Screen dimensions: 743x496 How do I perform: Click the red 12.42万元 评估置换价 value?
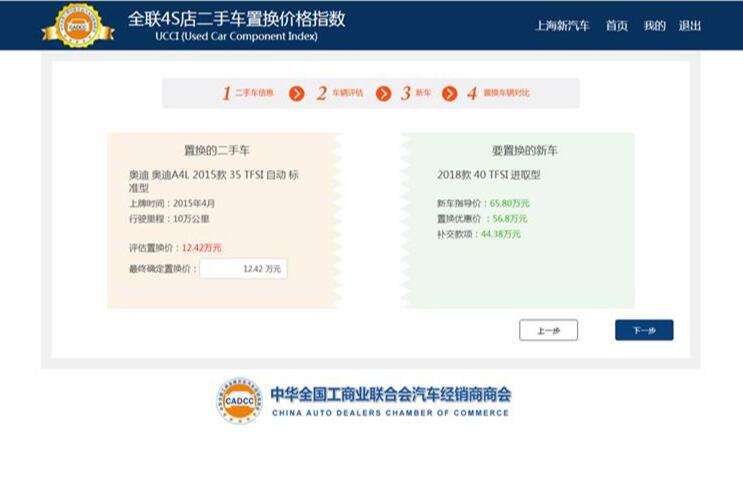point(201,248)
